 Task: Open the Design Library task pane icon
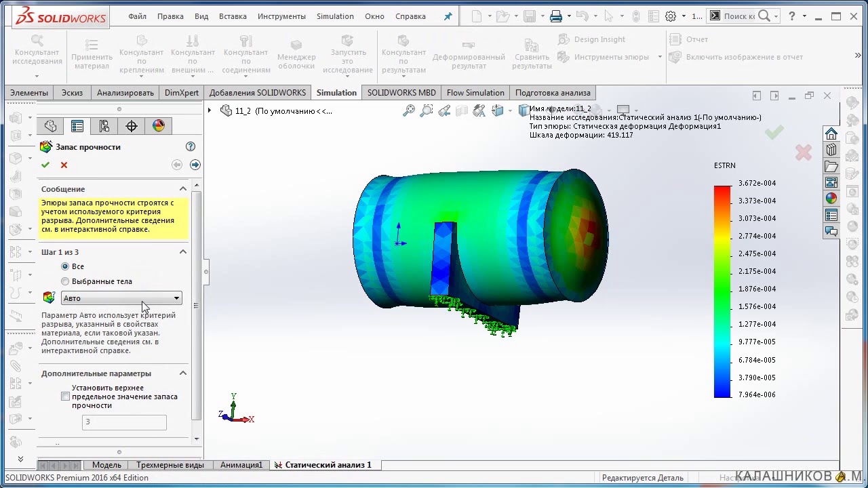point(831,150)
